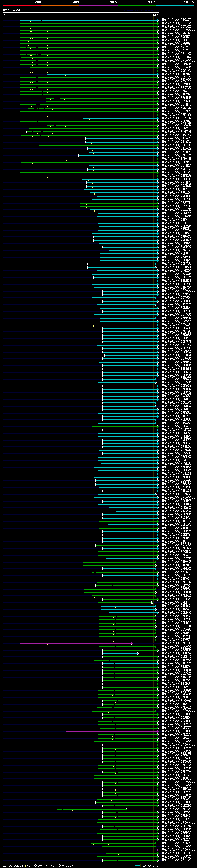The height and width of the screenshot is (868, 197).
Task: Open hit UniRef100_B8M5Y9
Action: coord(177,341)
